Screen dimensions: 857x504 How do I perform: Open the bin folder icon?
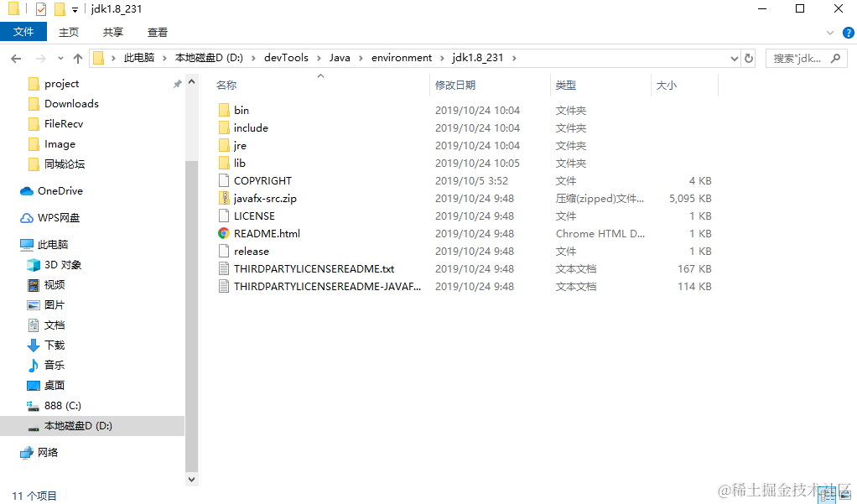(x=224, y=111)
